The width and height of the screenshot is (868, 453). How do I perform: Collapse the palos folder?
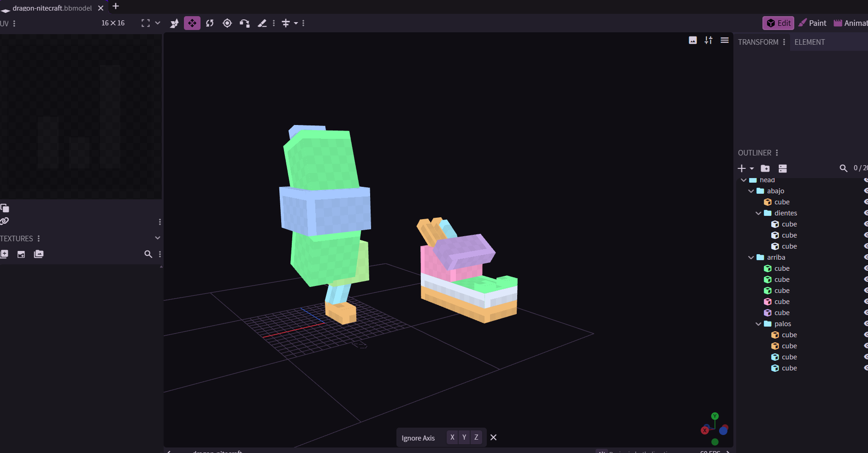758,324
